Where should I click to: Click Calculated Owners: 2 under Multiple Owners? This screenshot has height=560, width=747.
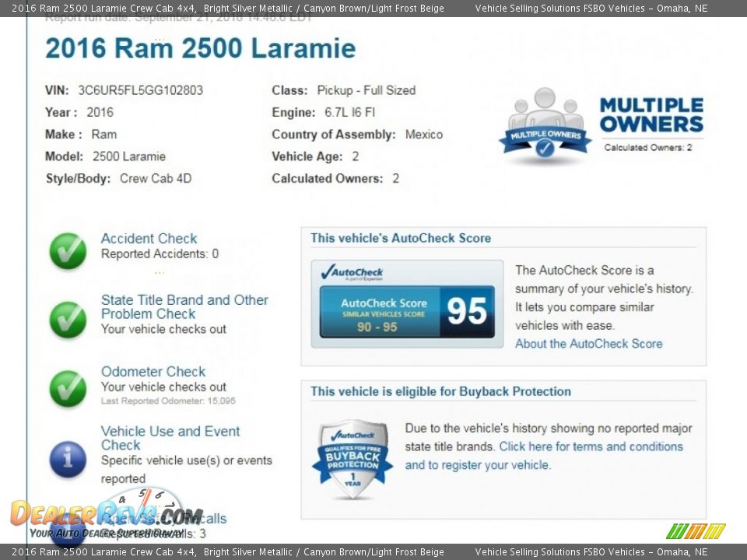click(x=648, y=148)
